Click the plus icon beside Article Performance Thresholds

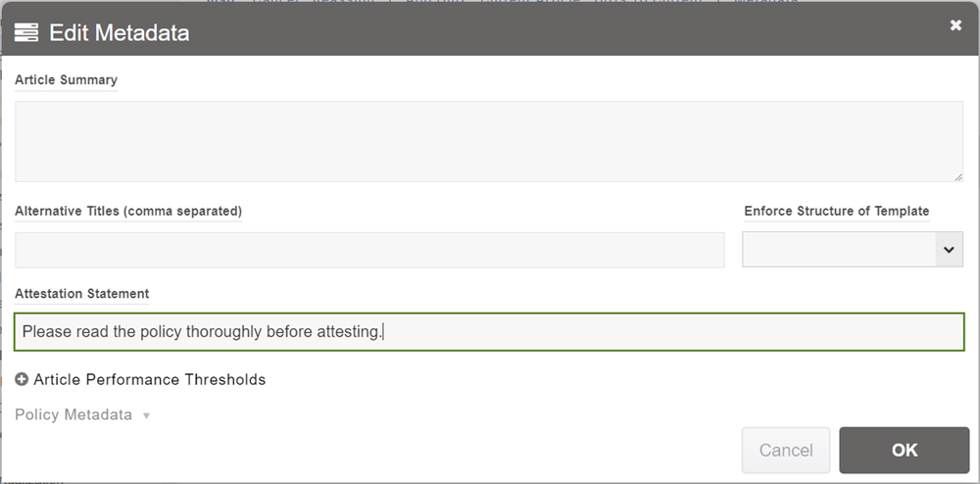tap(22, 379)
